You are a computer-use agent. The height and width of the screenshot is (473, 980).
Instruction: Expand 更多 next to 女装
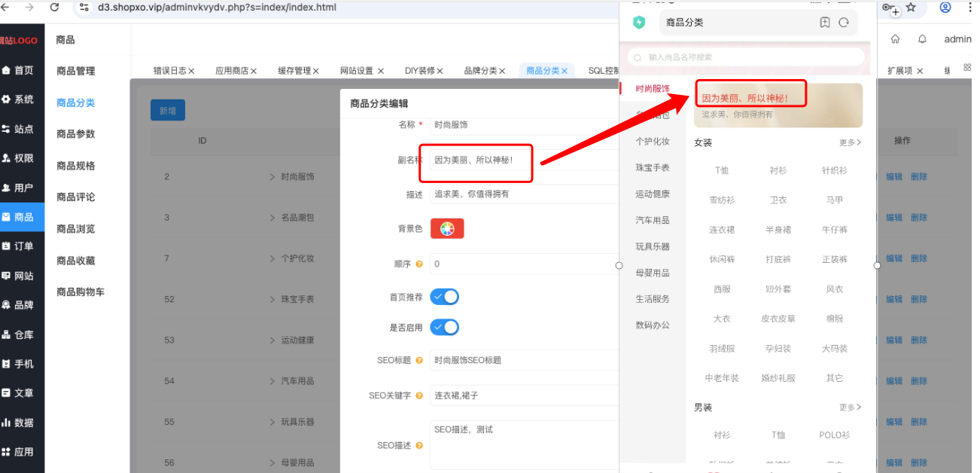pyautogui.click(x=851, y=142)
